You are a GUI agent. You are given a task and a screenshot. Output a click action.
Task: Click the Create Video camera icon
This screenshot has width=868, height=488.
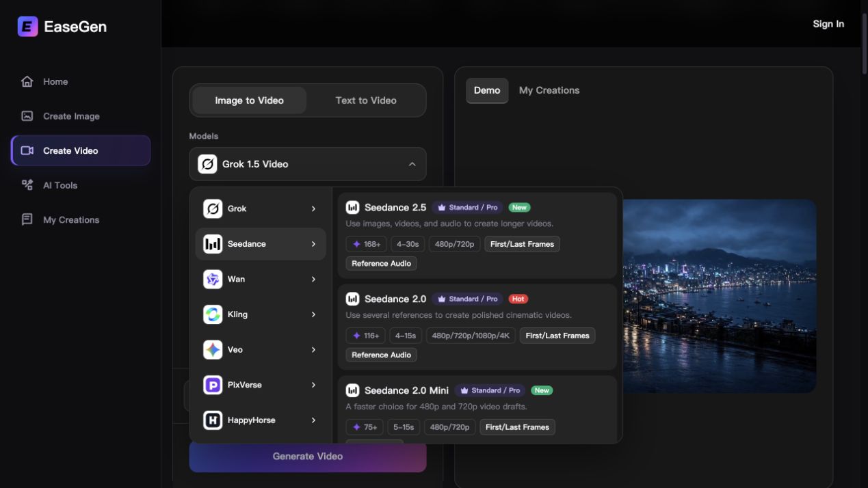(x=27, y=150)
